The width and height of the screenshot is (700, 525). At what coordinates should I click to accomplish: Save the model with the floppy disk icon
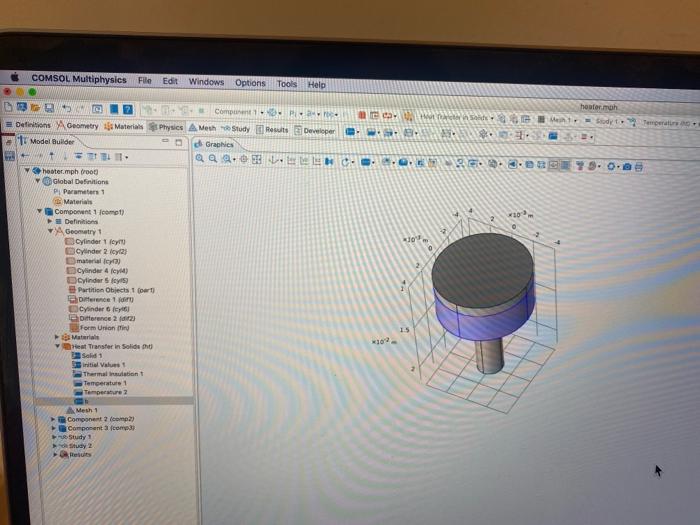(x=49, y=108)
